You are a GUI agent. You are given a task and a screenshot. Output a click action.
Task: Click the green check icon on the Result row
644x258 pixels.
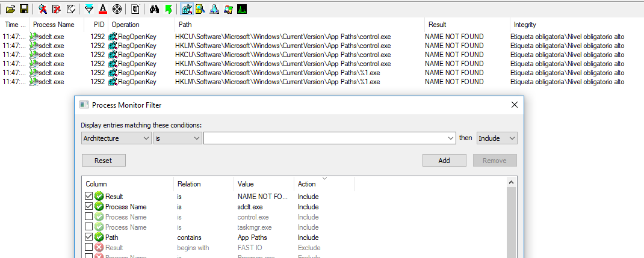click(99, 197)
